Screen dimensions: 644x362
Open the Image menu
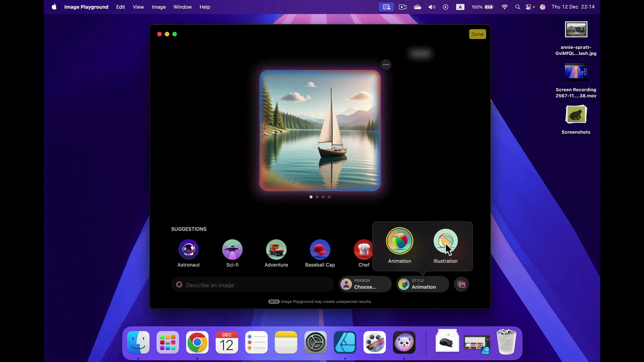click(159, 7)
